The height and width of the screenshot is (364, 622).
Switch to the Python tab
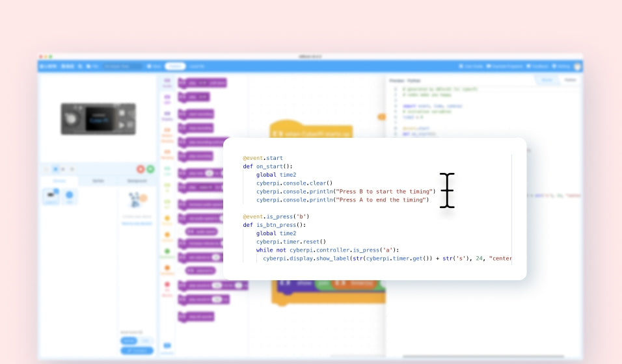(570, 80)
